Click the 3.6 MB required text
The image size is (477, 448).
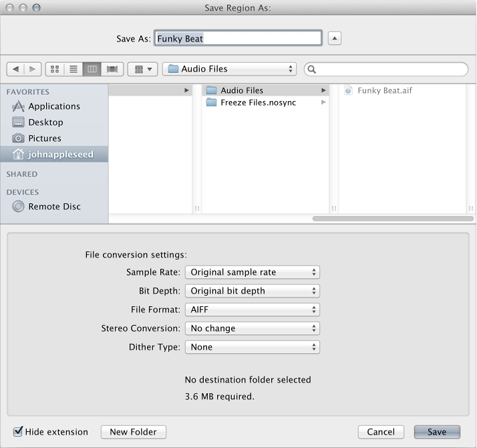pos(220,397)
